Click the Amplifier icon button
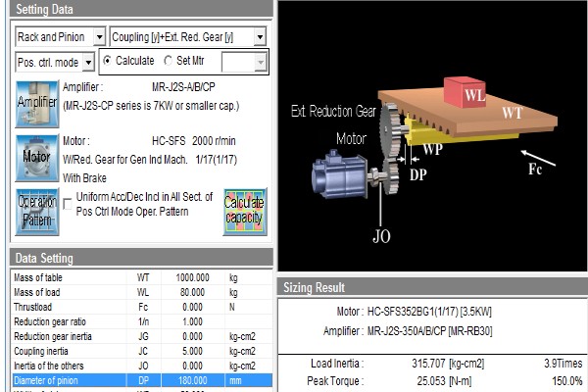Viewport: 588px width, 392px height. pos(36,106)
